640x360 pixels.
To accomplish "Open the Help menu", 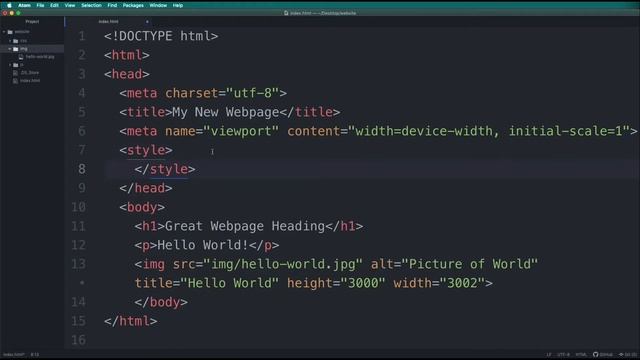I will click(178, 5).
